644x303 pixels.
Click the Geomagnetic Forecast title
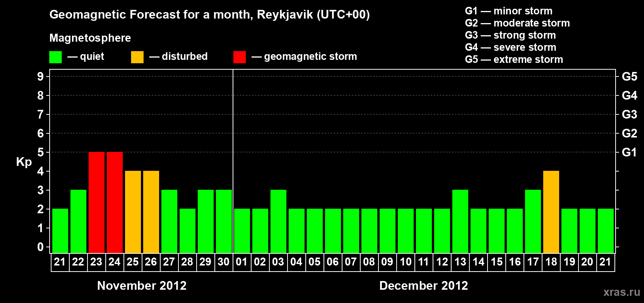coord(209,15)
